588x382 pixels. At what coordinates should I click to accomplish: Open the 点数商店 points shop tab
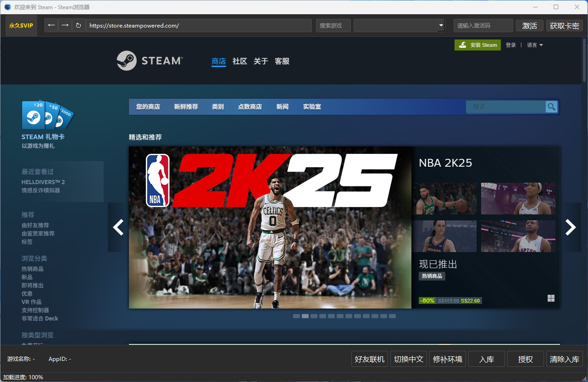coord(250,107)
